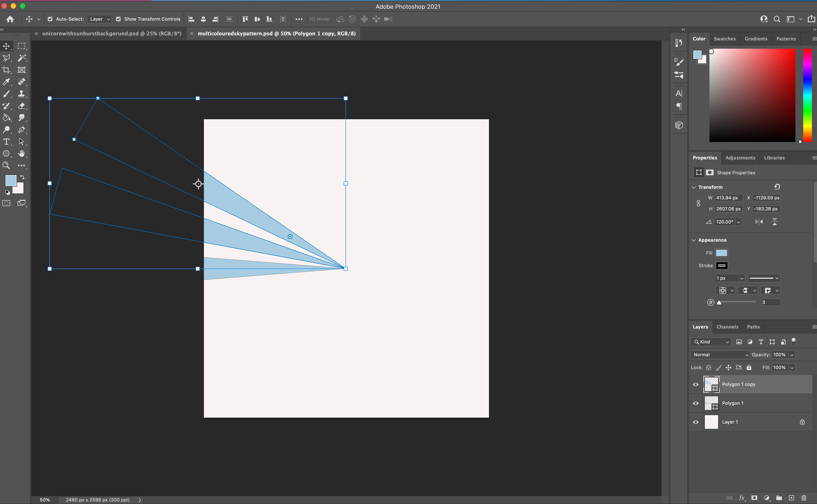Switch to the Swatches tab
Screen dimensions: 817x504
pyautogui.click(x=725, y=39)
